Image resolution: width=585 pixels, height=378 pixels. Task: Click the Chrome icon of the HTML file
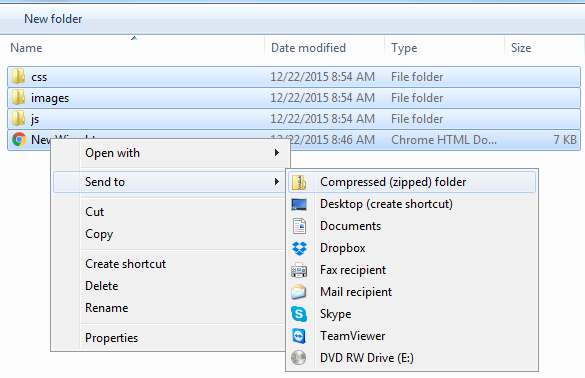[x=19, y=140]
